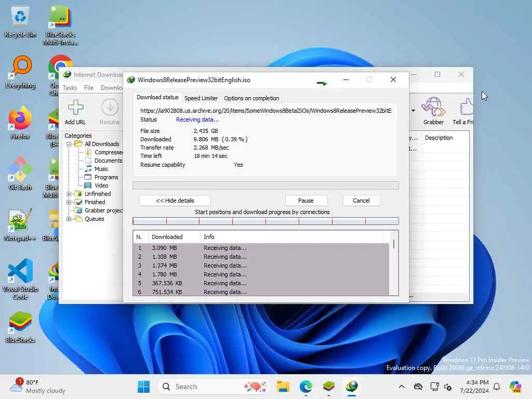Screen dimensions: 532x399
Task: Select the BlueStacks Multi-Instance desktop icon
Action: (x=60, y=26)
